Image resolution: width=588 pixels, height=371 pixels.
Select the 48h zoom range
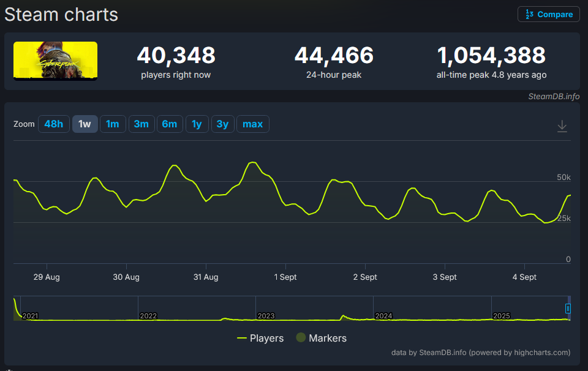point(54,124)
